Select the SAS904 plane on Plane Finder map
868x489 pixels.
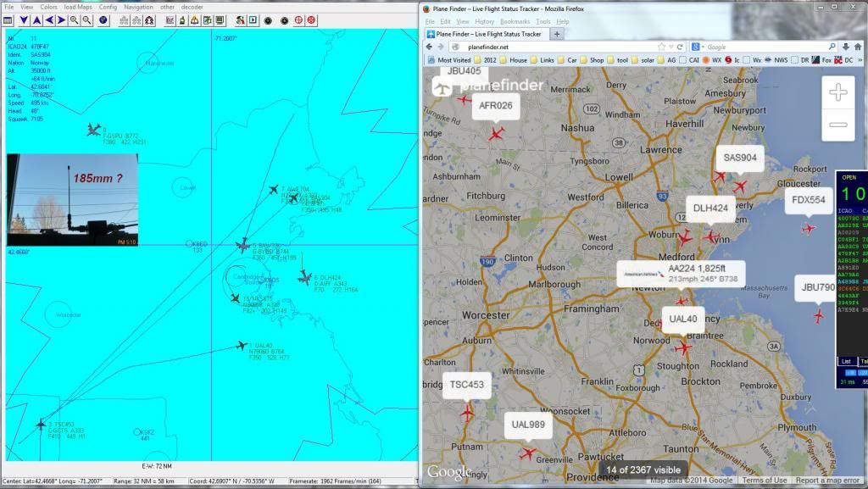pyautogui.click(x=739, y=186)
